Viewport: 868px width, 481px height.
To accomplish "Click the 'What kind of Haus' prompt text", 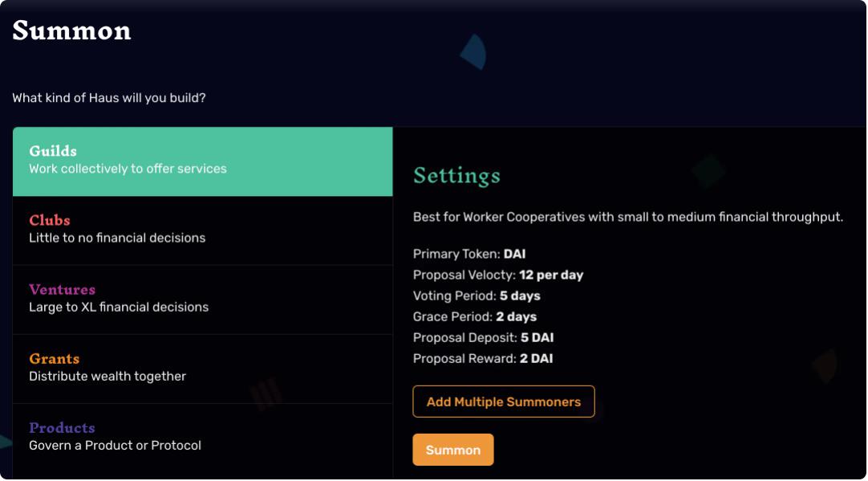I will coord(109,98).
